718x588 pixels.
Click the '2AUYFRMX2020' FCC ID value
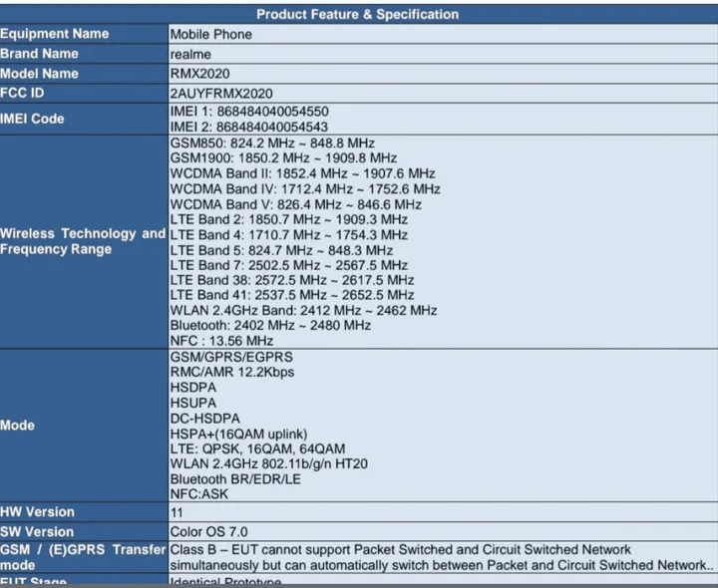(x=221, y=94)
